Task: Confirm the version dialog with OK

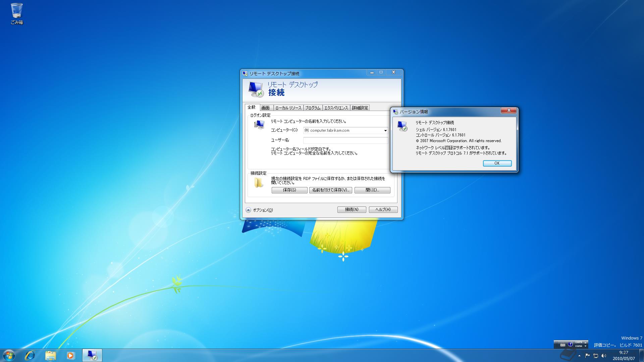Action: [x=497, y=163]
